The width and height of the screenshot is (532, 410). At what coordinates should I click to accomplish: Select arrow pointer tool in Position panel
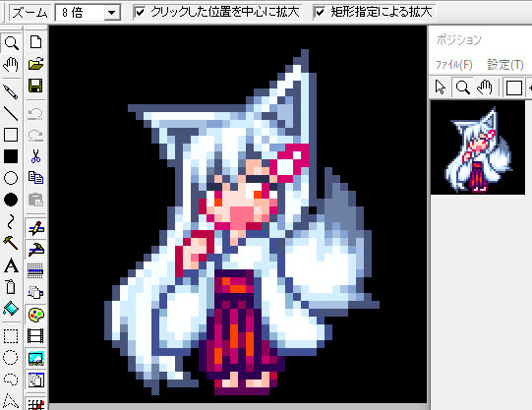441,88
